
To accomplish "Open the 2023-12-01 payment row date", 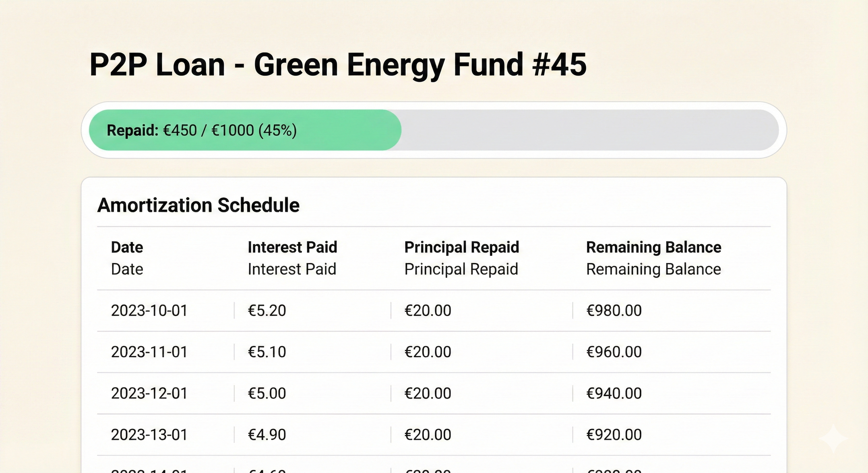I will point(149,393).
